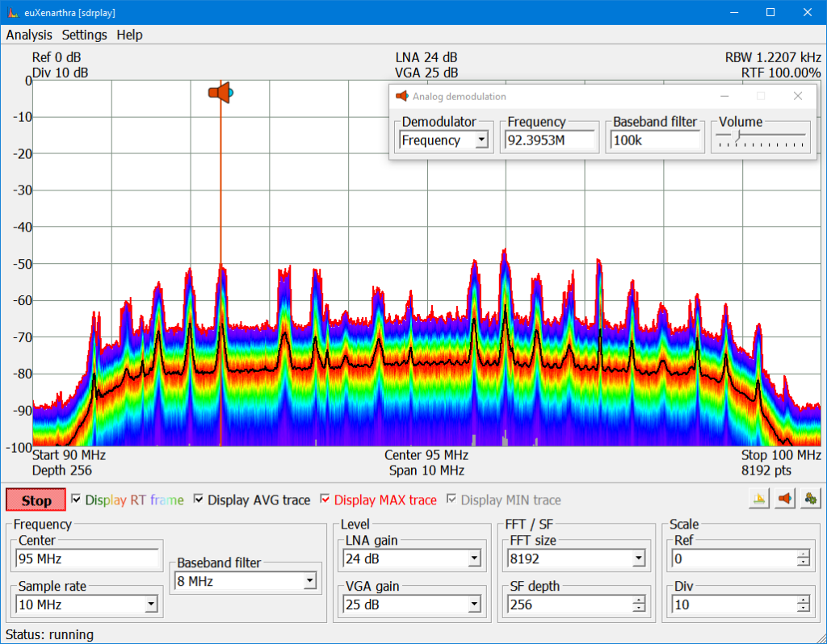Minimize the Analog demodulation window
The width and height of the screenshot is (827, 644).
coord(724,96)
